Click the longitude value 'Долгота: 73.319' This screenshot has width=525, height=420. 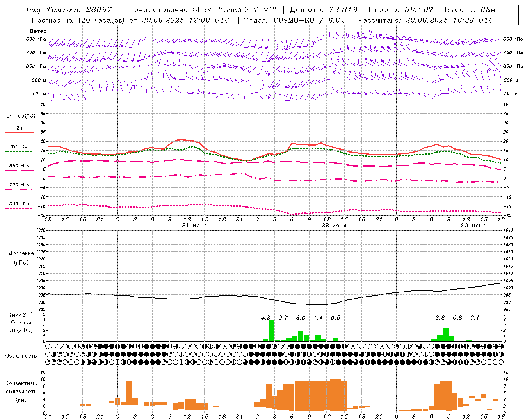324,10
